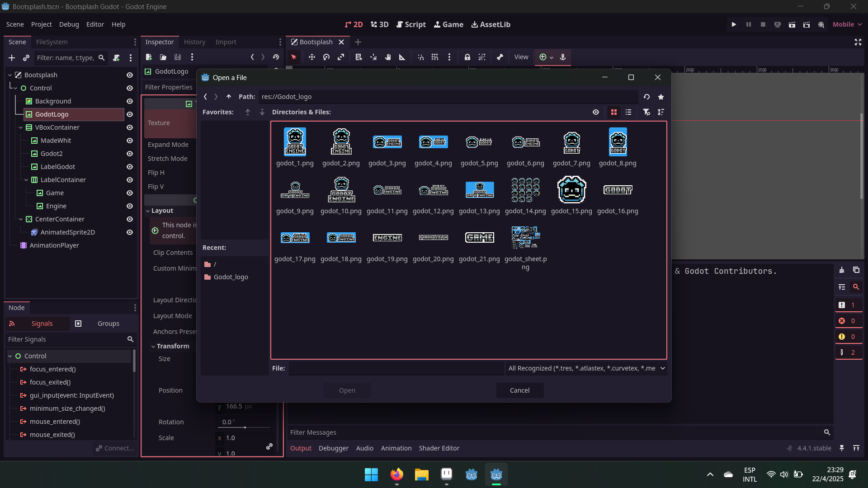The width and height of the screenshot is (868, 488).
Task: Click Cancel in Open a File dialog
Action: click(x=519, y=390)
